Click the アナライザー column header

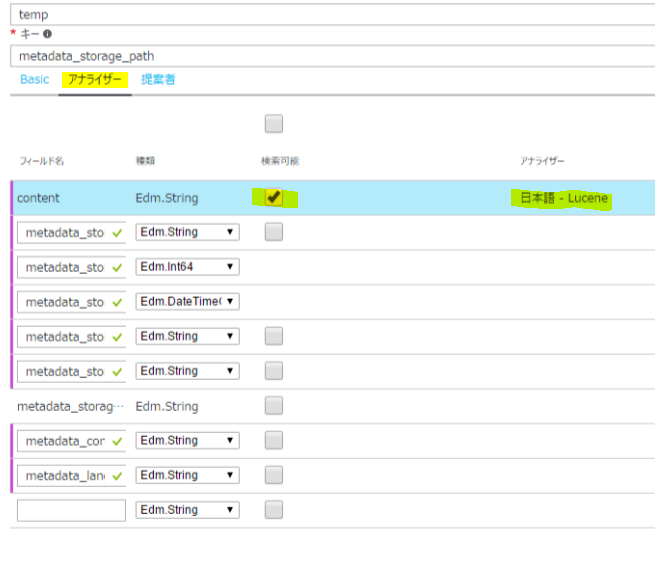coord(542,161)
